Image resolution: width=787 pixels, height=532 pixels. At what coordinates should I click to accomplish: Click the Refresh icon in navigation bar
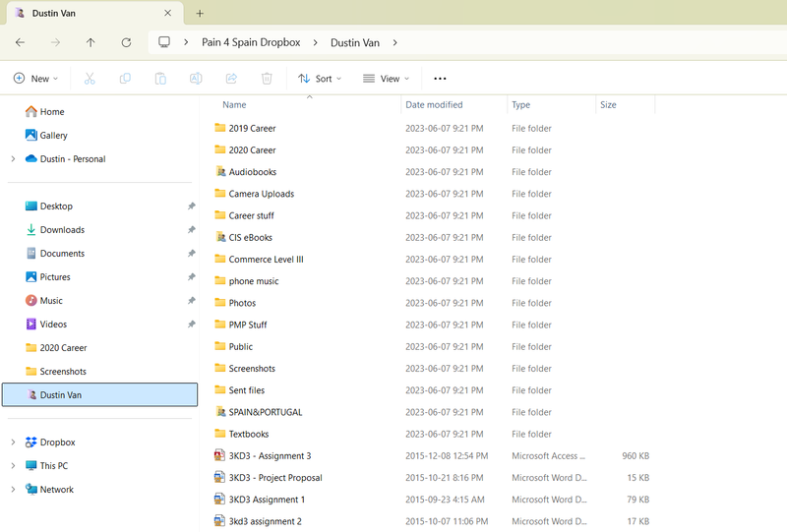(126, 42)
